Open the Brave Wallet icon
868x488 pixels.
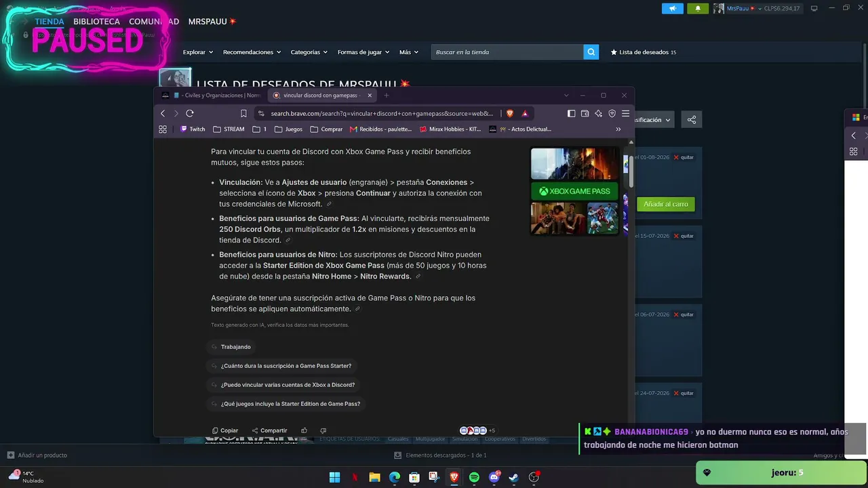585,113
